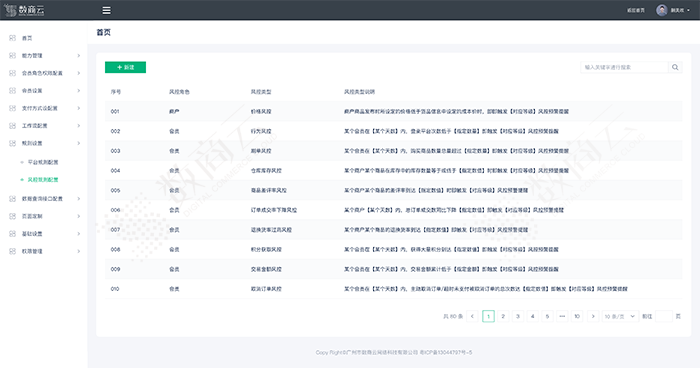The image size is (700, 368).
Task: Open 能力管理 menu label
Action: pyautogui.click(x=32, y=55)
